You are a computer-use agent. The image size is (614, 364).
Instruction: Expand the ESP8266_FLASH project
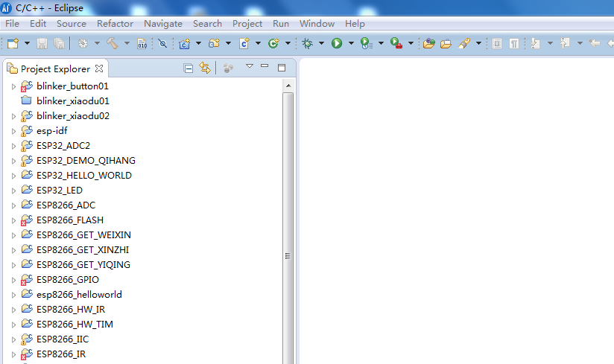pyautogui.click(x=13, y=220)
